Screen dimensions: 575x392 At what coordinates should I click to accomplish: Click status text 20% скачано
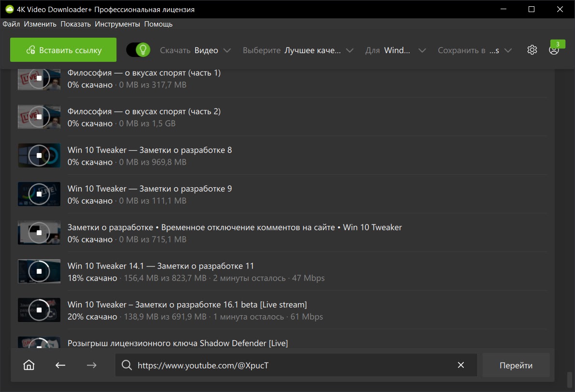(92, 317)
